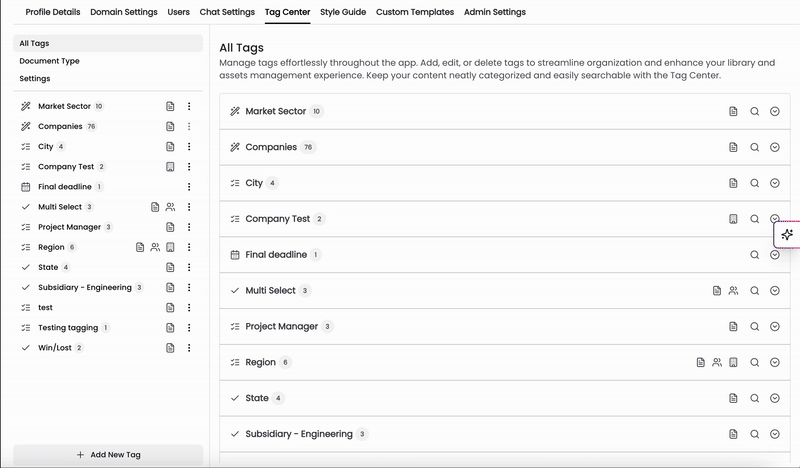The image size is (800, 468).
Task: Click users icon beside Region in sidebar
Action: coord(155,247)
